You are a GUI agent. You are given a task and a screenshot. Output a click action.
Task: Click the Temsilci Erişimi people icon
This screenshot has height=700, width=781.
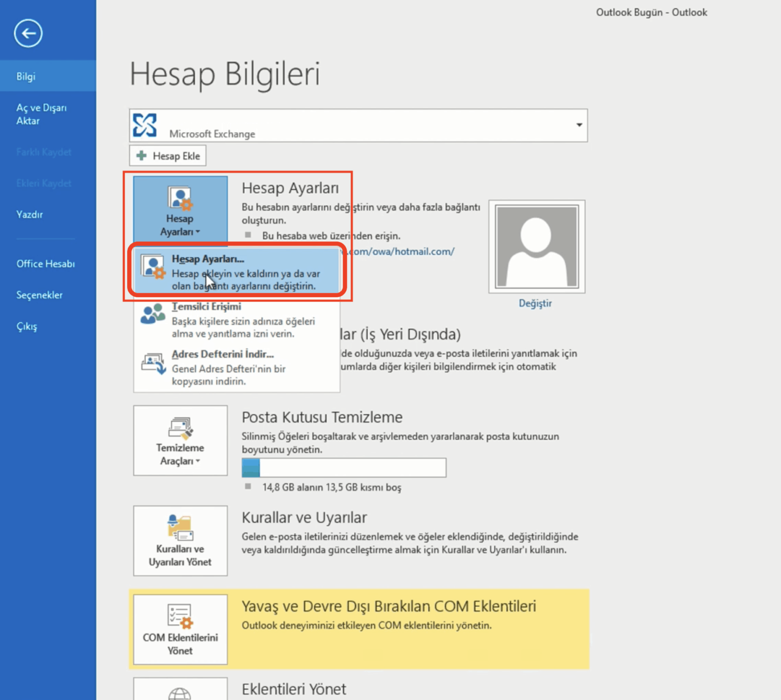pos(153,314)
